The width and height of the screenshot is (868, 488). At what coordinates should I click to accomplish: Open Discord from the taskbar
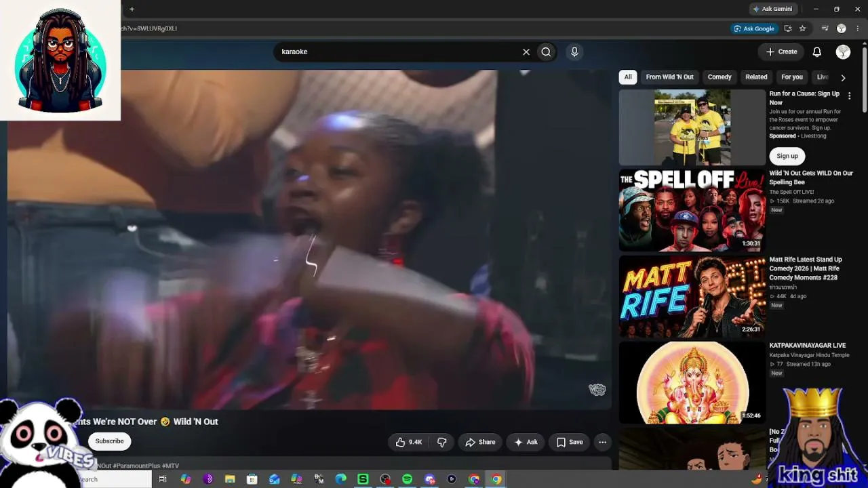click(429, 479)
